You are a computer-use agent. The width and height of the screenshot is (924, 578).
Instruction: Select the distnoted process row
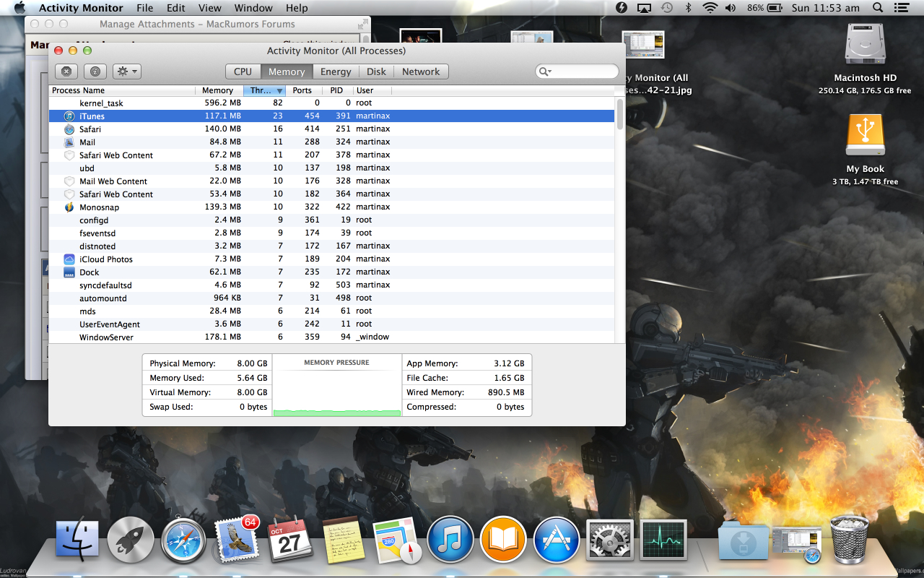pyautogui.click(x=331, y=246)
